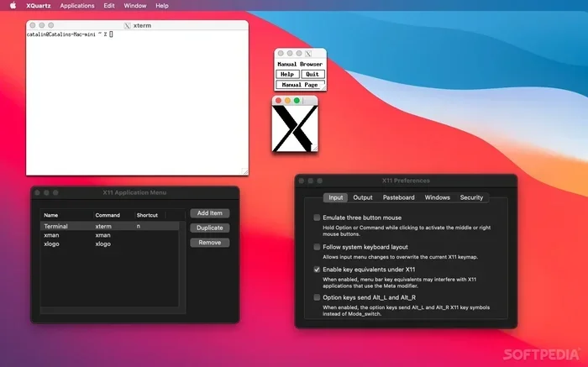The height and width of the screenshot is (367, 588).
Task: Switch to the Pasteboard tab
Action: click(x=399, y=197)
